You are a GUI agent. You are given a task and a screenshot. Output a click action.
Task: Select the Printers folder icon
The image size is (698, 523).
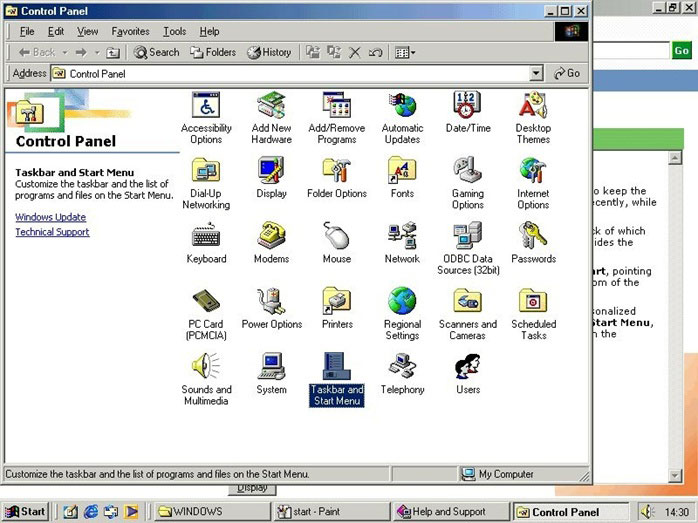[x=337, y=301]
